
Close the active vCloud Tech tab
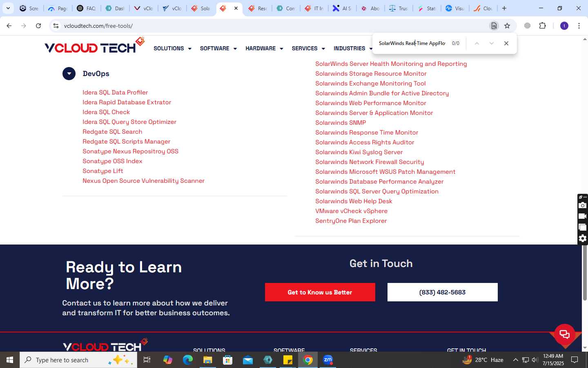236,8
